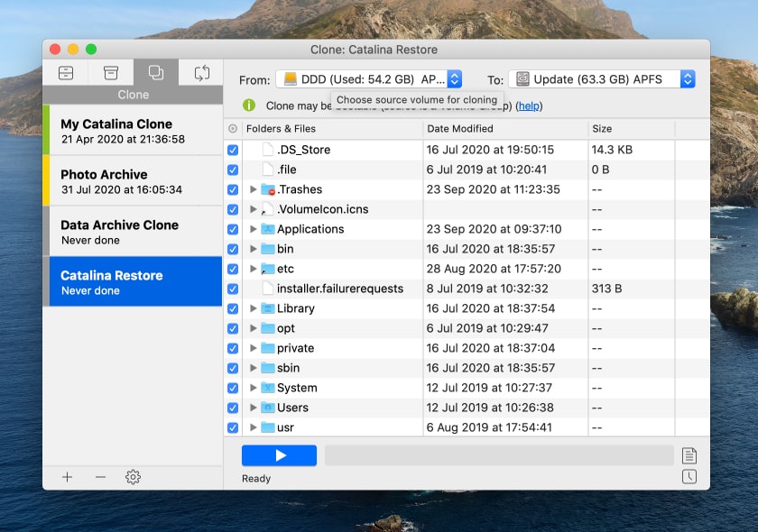Expand the System folder
Image resolution: width=758 pixels, height=532 pixels.
point(253,388)
